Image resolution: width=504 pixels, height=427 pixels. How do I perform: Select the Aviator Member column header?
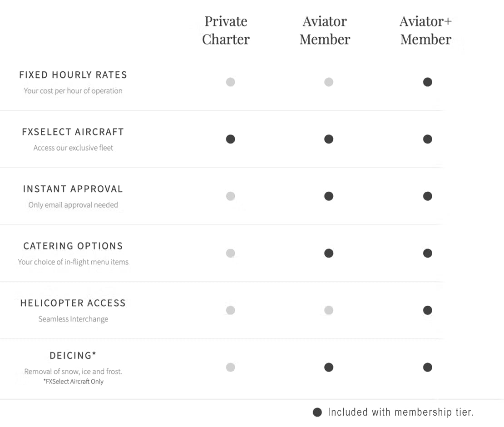325,30
